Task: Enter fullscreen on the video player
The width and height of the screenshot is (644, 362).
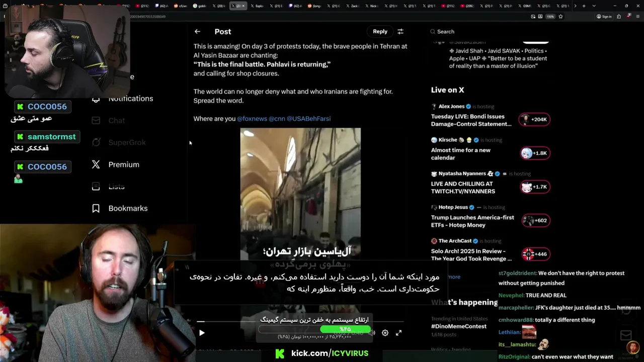Action: click(x=398, y=332)
